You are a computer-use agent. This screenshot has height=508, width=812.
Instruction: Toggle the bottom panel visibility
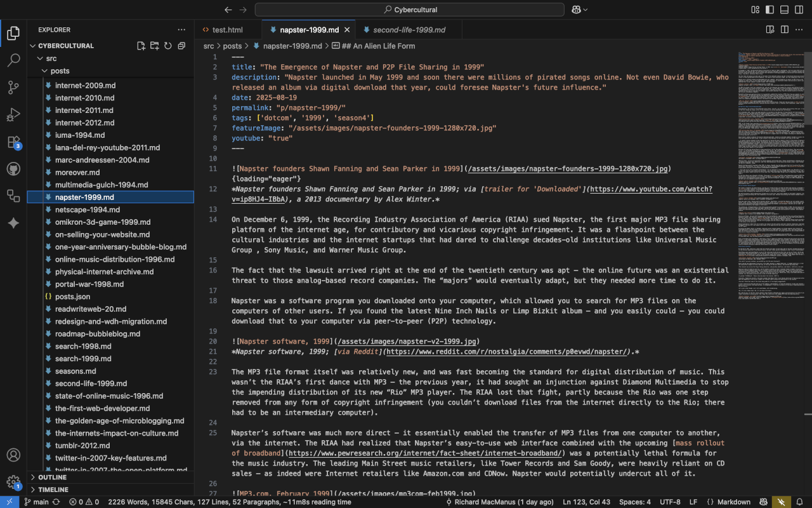(x=784, y=10)
